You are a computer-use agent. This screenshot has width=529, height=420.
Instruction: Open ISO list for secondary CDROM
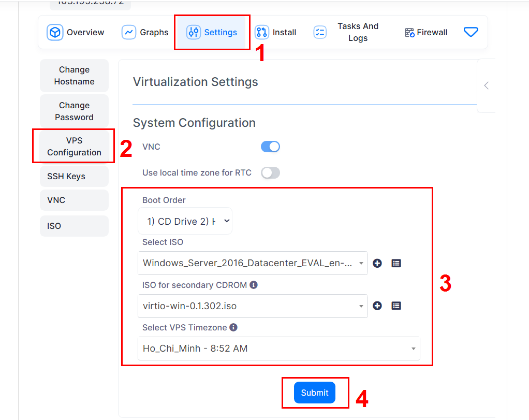[x=396, y=306]
